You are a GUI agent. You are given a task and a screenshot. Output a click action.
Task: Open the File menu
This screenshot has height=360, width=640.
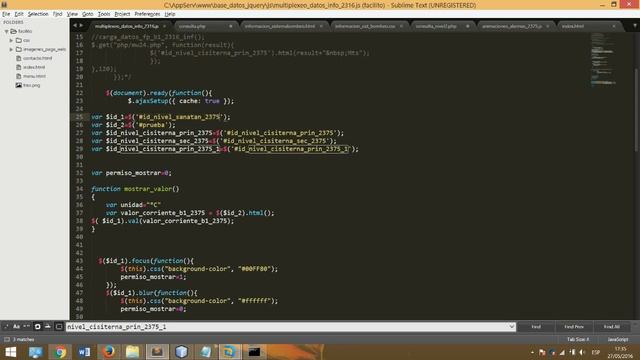pyautogui.click(x=6, y=14)
